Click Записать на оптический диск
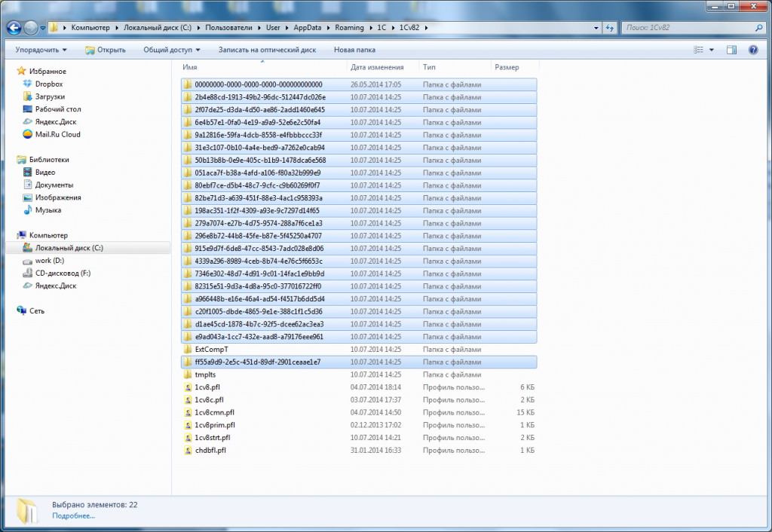 coord(268,50)
